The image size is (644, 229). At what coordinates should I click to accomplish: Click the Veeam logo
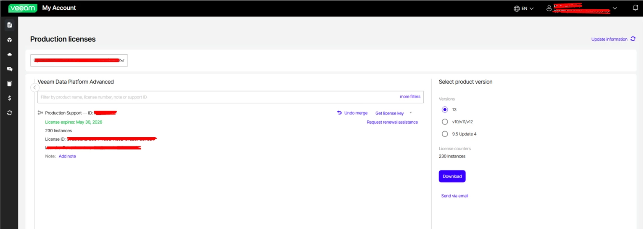[23, 8]
